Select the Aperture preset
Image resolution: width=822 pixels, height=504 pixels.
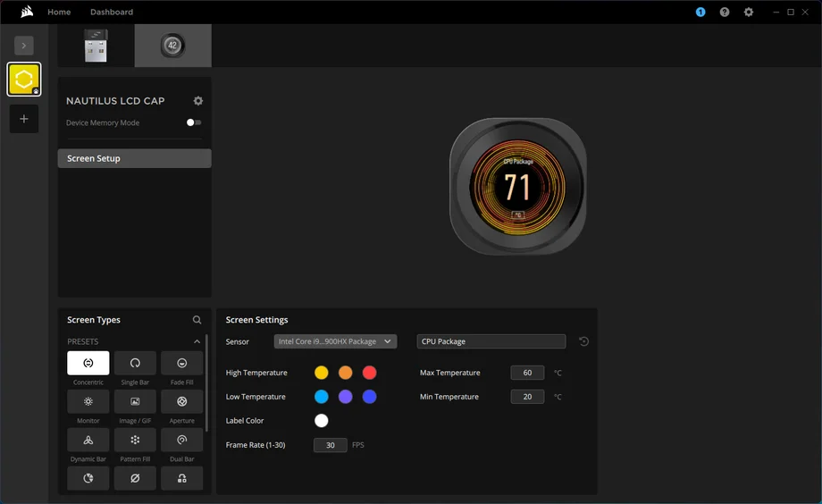[x=181, y=401]
